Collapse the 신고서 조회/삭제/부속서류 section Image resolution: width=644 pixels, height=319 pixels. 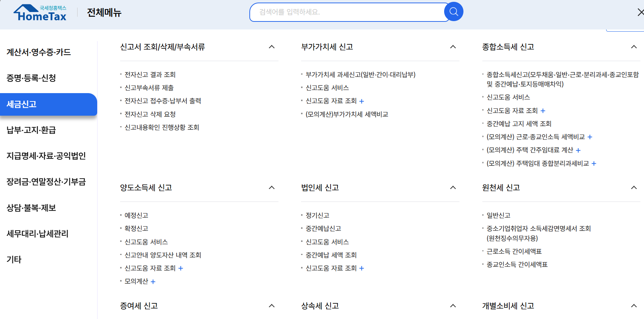point(272,47)
